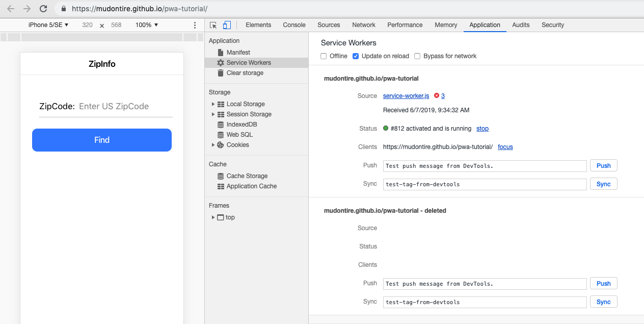This screenshot has width=644, height=324.
Task: Select the Manifest document icon
Action: (221, 53)
